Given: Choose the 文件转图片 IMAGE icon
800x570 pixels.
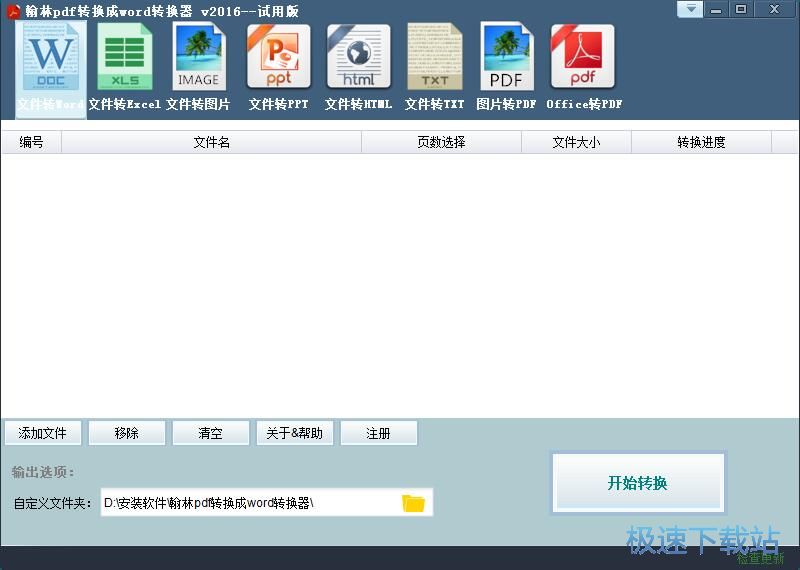Looking at the screenshot, I should pos(198,57).
